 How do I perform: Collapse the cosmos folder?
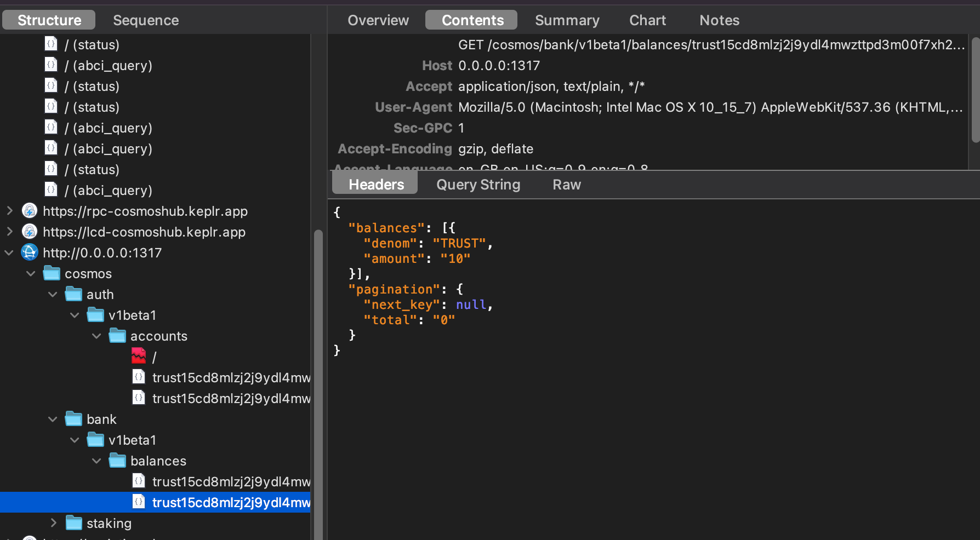click(x=31, y=273)
